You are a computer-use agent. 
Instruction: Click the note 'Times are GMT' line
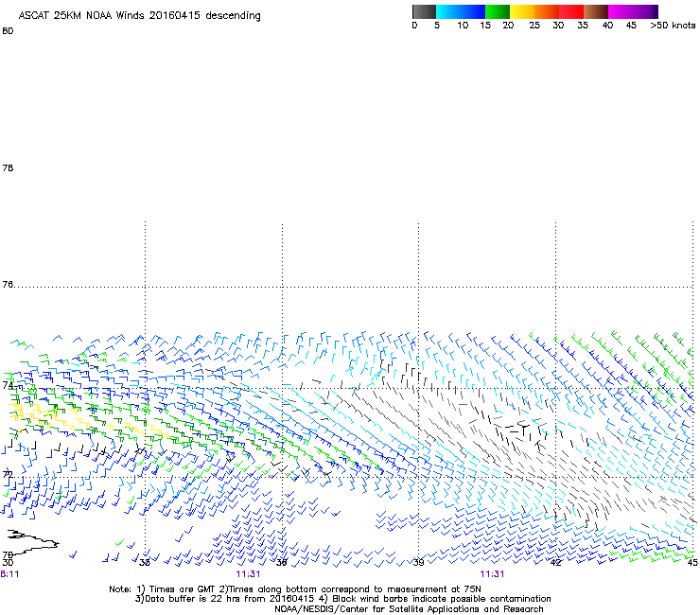click(294, 589)
